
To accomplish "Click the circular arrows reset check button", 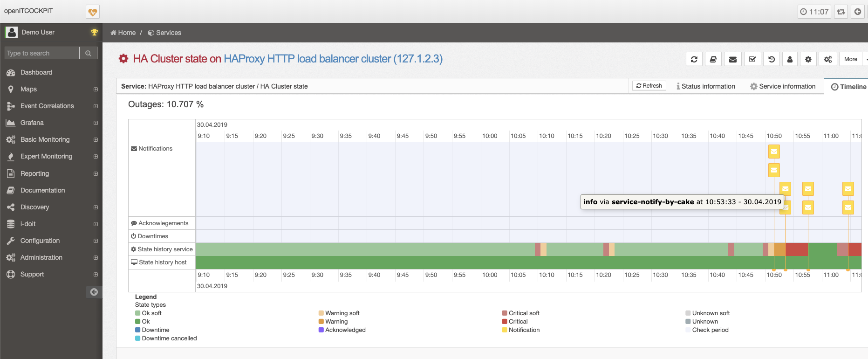I will (x=694, y=59).
